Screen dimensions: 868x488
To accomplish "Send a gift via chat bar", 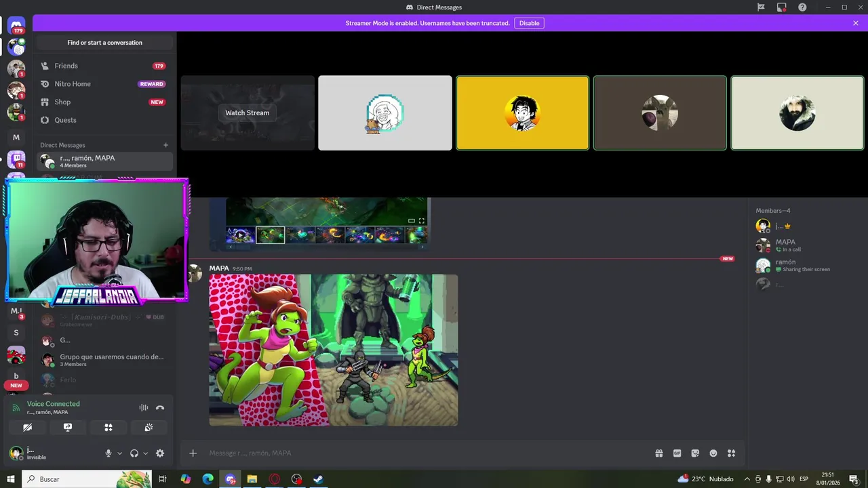I will click(x=659, y=453).
